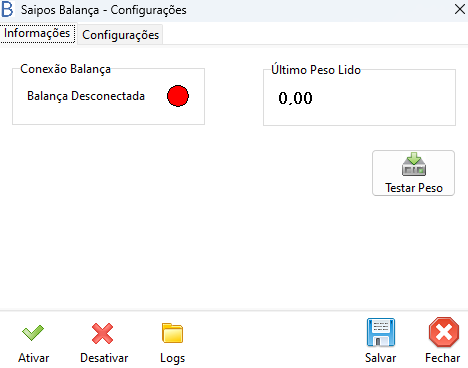Click the red Fechar circle icon
This screenshot has height=368, width=468.
point(444,332)
